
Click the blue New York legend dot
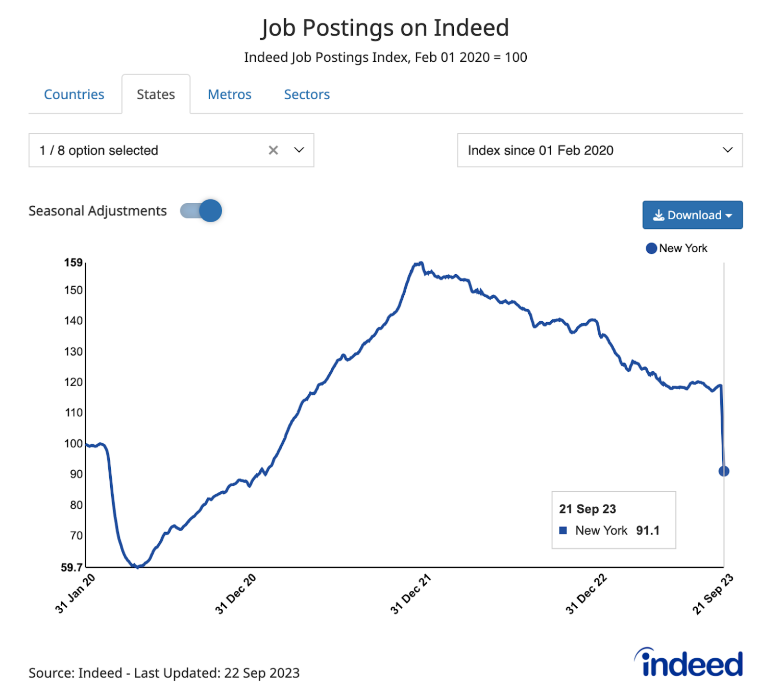pyautogui.click(x=651, y=248)
